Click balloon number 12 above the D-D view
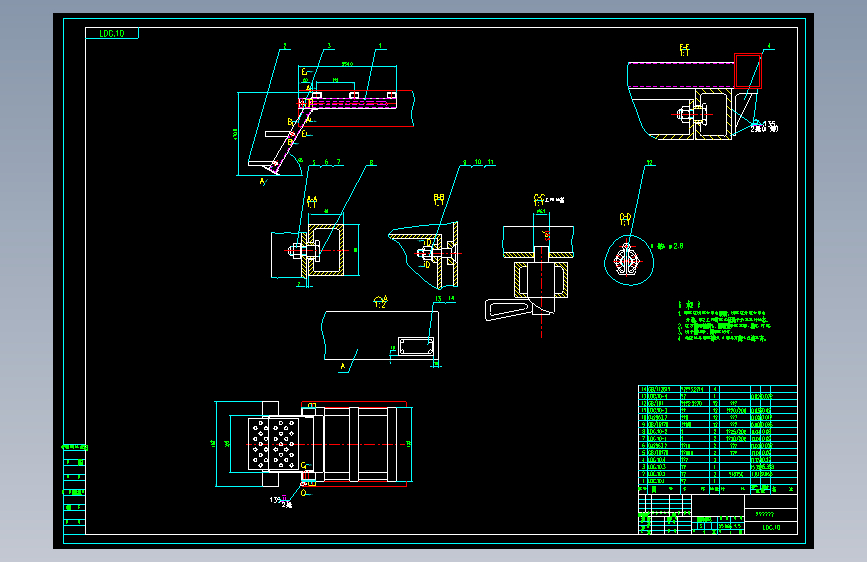Image resolution: width=867 pixels, height=562 pixels. tap(650, 163)
